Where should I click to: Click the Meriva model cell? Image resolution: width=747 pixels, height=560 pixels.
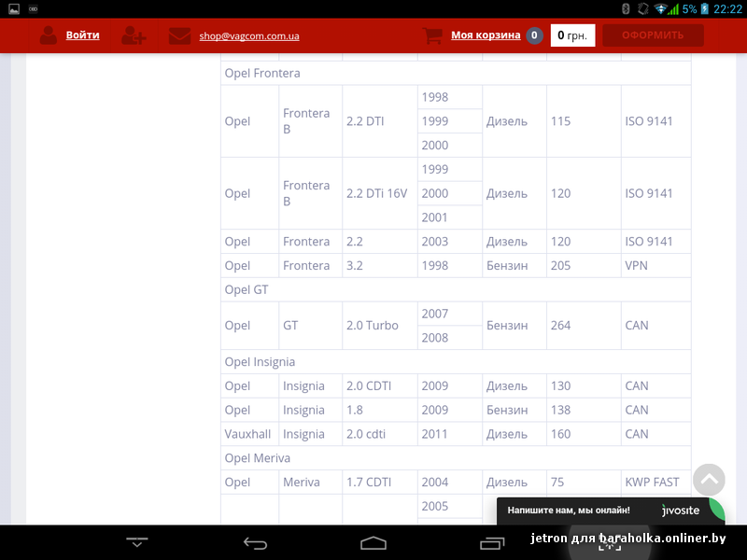click(310, 483)
